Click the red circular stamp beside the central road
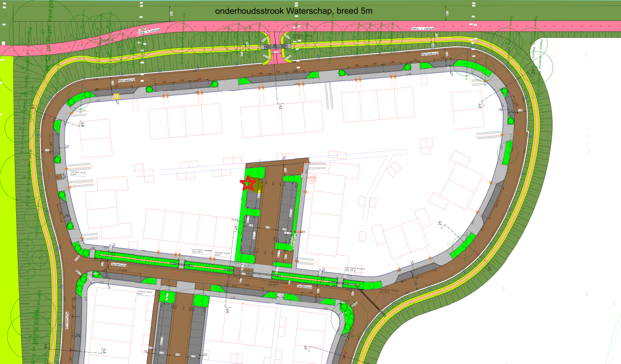 click(311, 179)
